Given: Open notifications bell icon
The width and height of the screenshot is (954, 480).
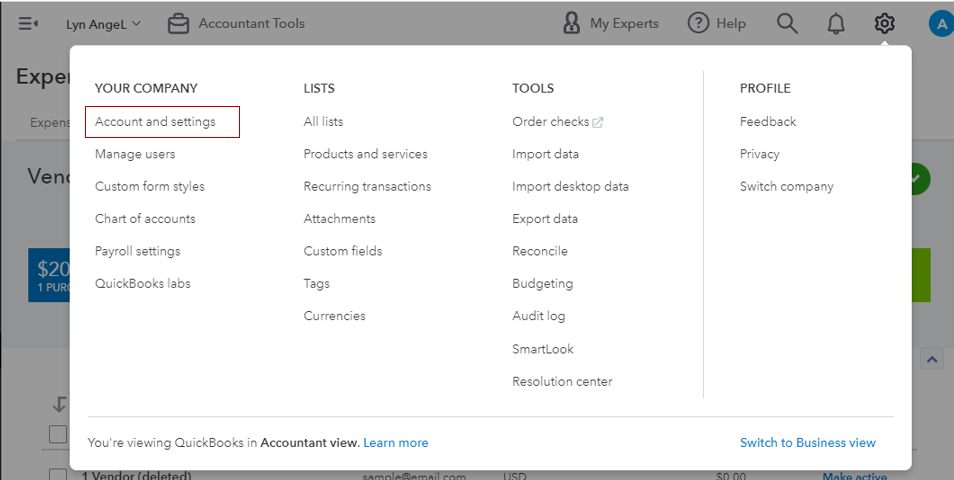Looking at the screenshot, I should pos(836,23).
